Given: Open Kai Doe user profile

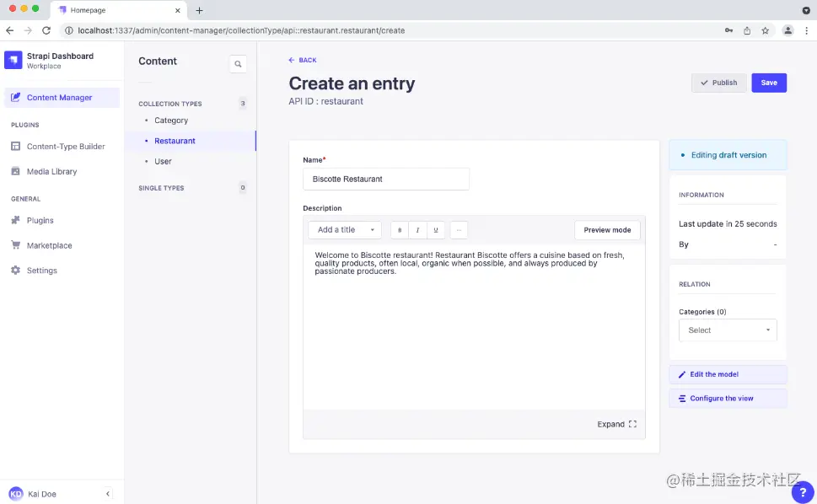Looking at the screenshot, I should point(32,494).
